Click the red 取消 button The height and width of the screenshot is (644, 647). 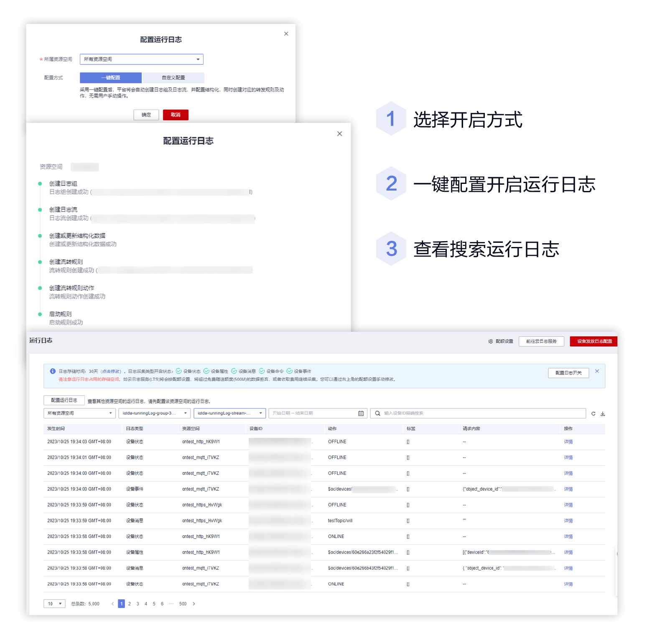pos(176,115)
